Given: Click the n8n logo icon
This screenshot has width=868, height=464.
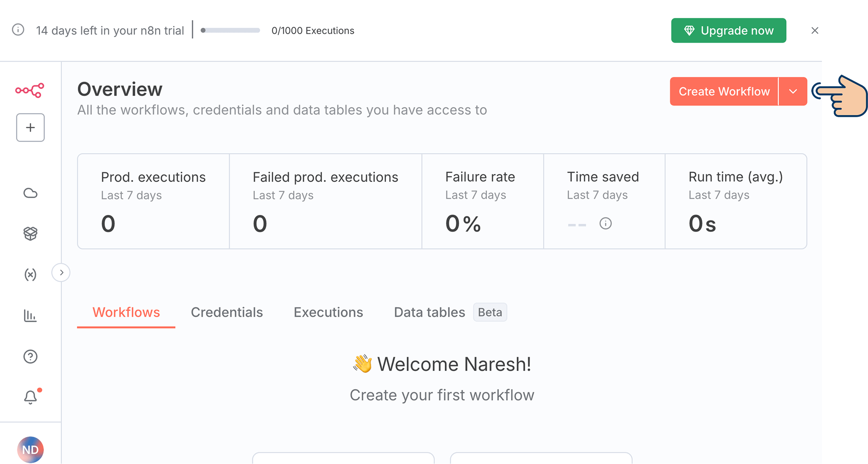Looking at the screenshot, I should click(30, 90).
